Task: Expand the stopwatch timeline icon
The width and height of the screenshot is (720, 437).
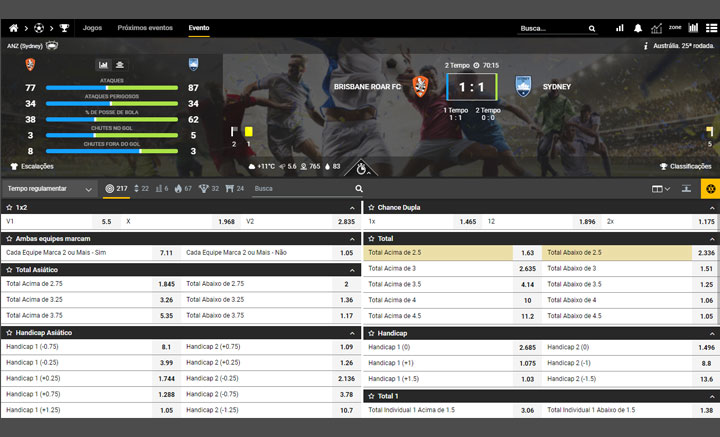Action: 361,168
